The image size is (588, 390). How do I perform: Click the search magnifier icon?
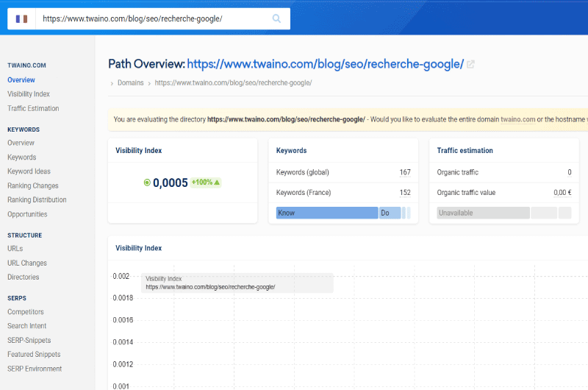point(276,18)
